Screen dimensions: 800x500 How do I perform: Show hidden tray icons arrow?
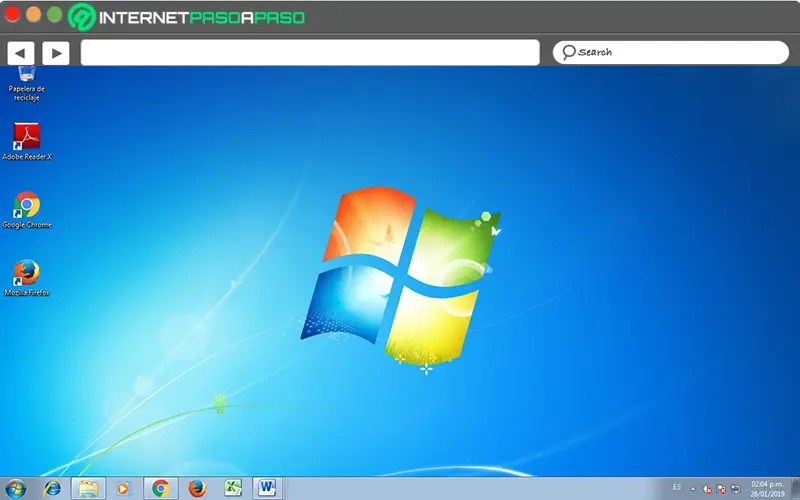(x=693, y=489)
